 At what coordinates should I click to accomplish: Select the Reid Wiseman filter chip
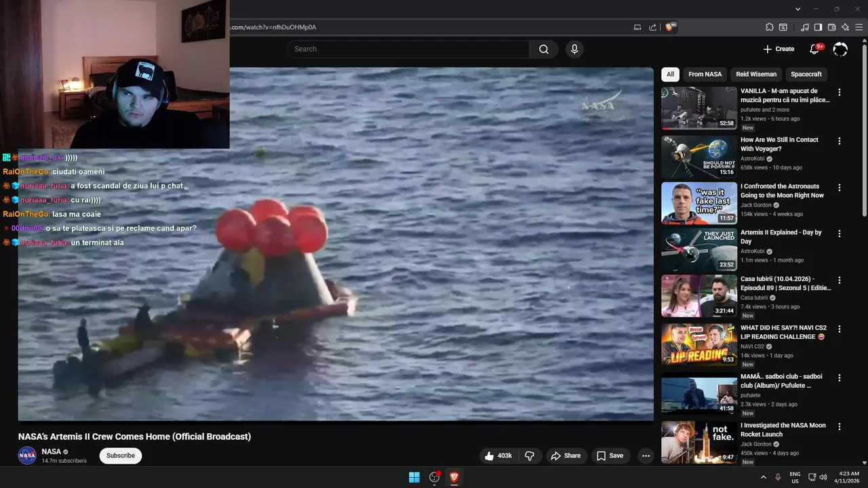[x=756, y=75]
